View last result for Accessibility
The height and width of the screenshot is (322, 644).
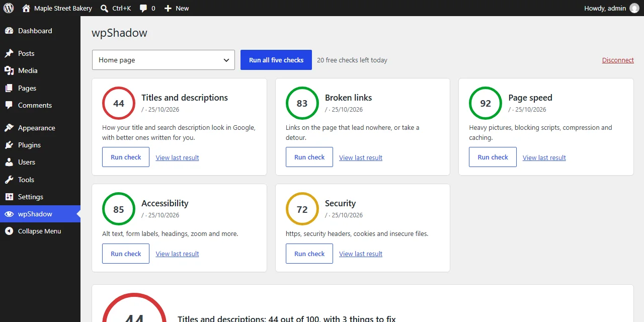tap(177, 254)
